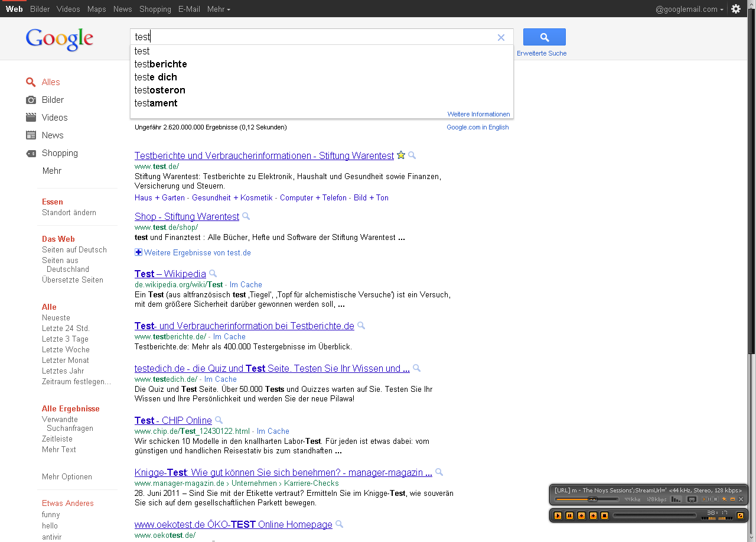Clear the search box with the X
Screen dimensions: 756x542
click(501, 37)
